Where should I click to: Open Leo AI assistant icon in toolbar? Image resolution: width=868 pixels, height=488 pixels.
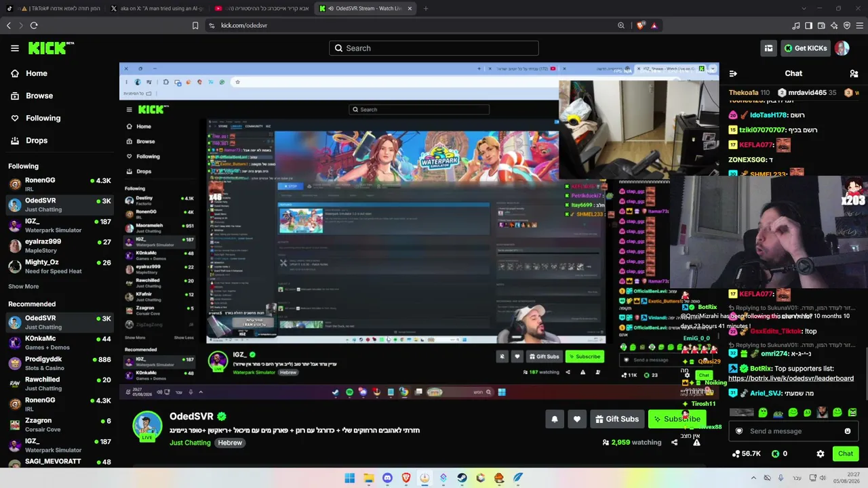click(x=834, y=25)
